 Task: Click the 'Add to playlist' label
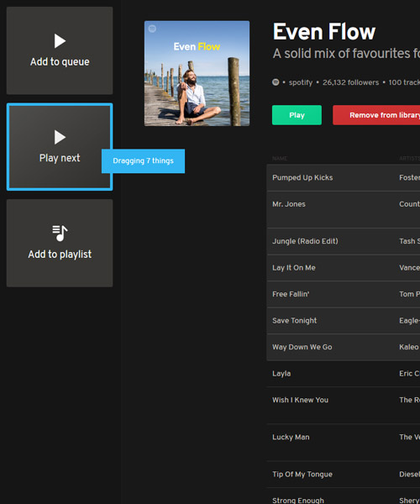click(x=60, y=255)
